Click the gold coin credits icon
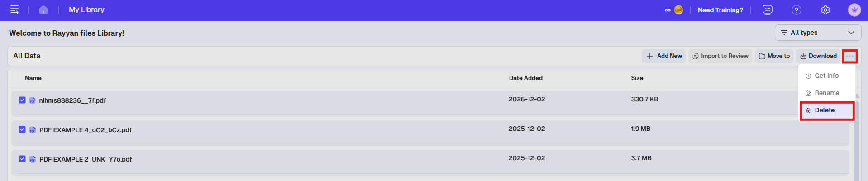 click(678, 10)
